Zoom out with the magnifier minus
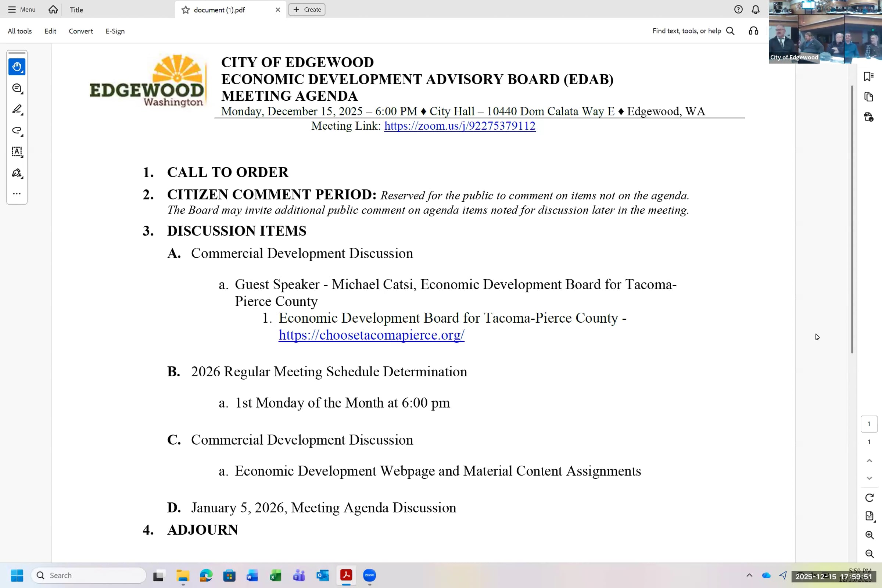 coord(869,553)
